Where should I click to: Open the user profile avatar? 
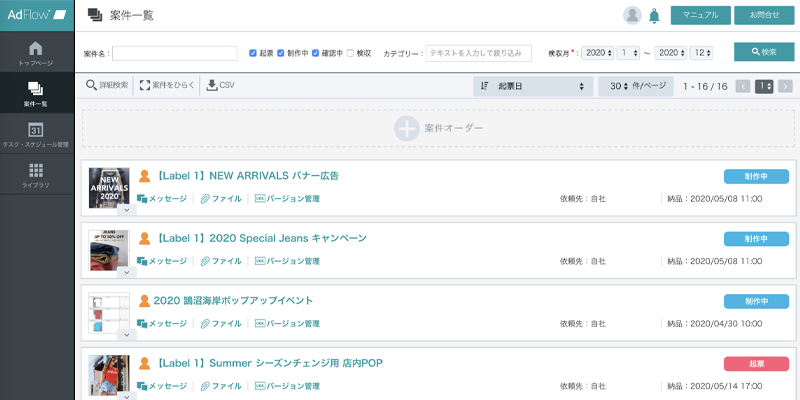pos(632,15)
